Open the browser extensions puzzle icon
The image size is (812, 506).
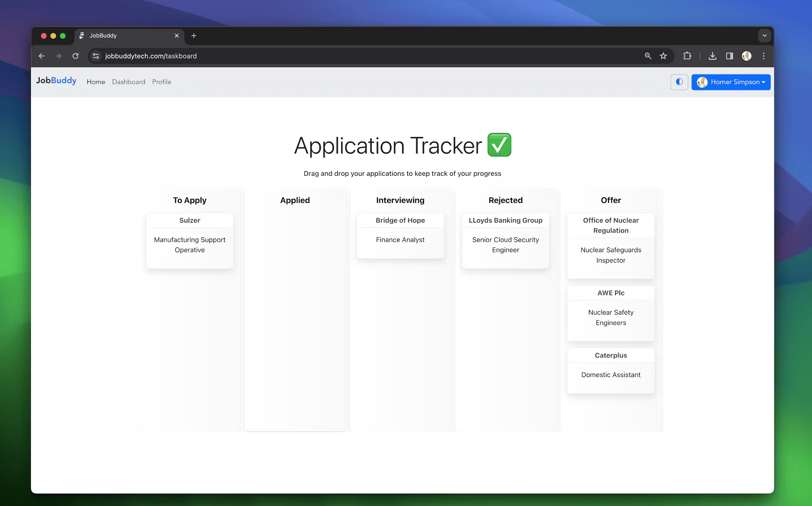687,56
